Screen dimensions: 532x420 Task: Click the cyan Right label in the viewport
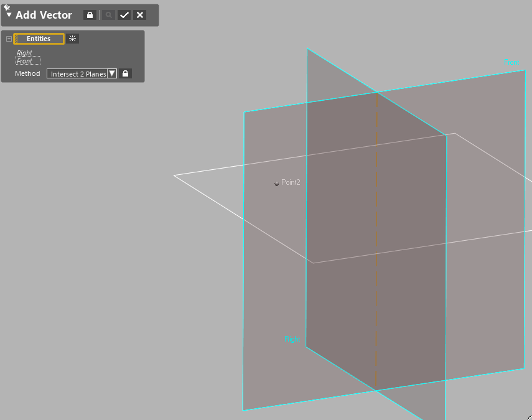pos(292,338)
